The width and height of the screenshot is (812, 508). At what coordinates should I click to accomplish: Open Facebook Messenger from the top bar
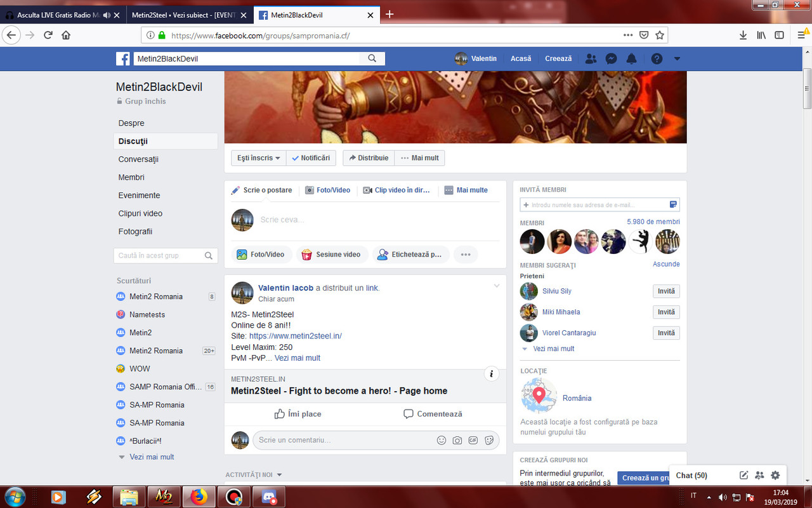pos(611,58)
